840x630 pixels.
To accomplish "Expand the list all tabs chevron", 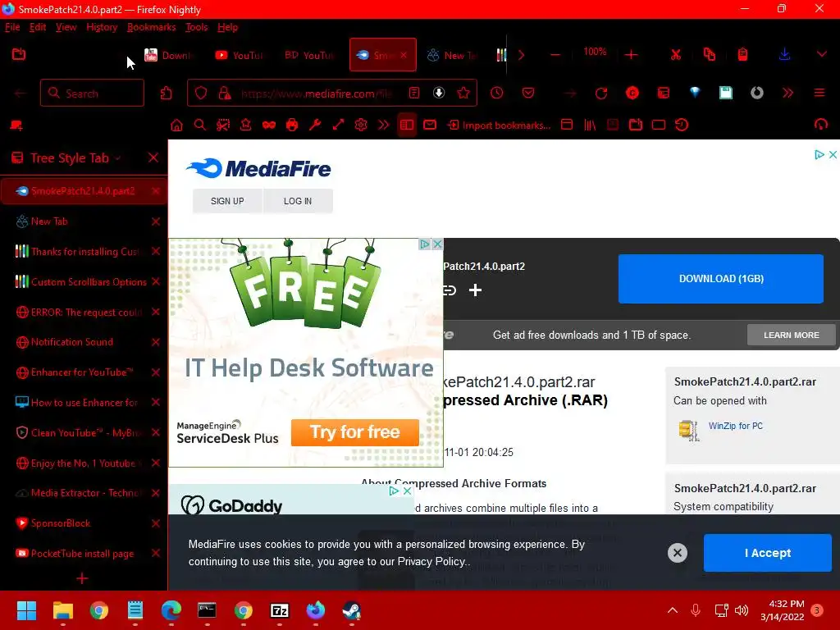I will tap(821, 54).
